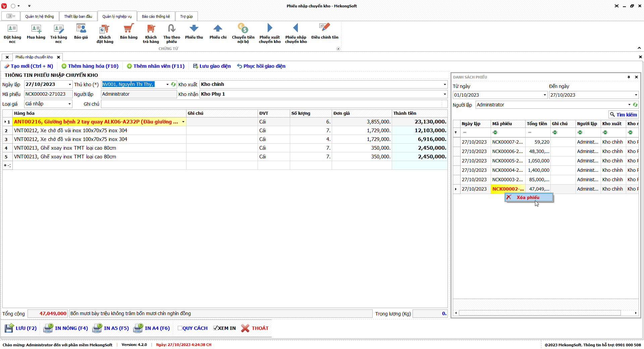Enable the QUY CÁCH checkbox
The height and width of the screenshot is (349, 644).
tap(180, 328)
